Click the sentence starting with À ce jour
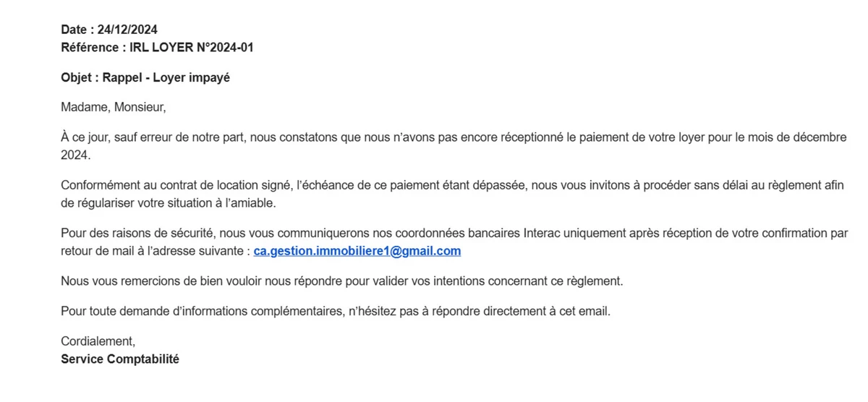This screenshot has height=402, width=868. point(454,137)
